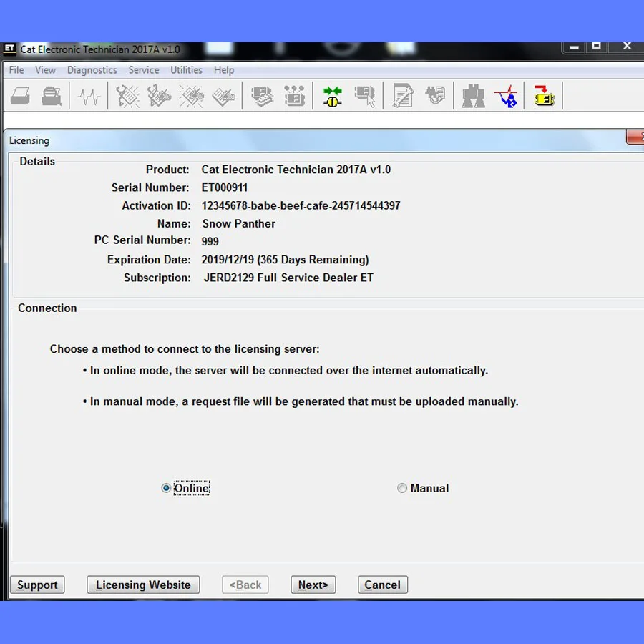Open Active Event Codes flashing notepad icon
Screen dimensions: 644x644
191,97
